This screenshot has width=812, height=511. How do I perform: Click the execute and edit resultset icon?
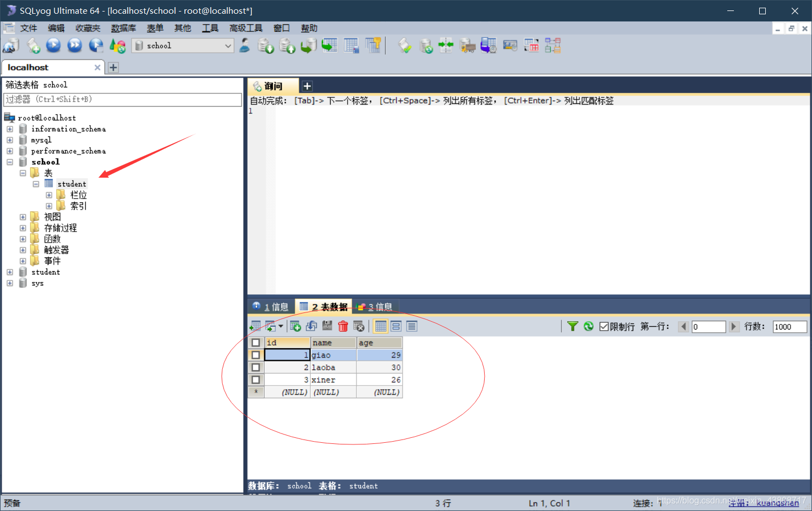click(x=96, y=46)
